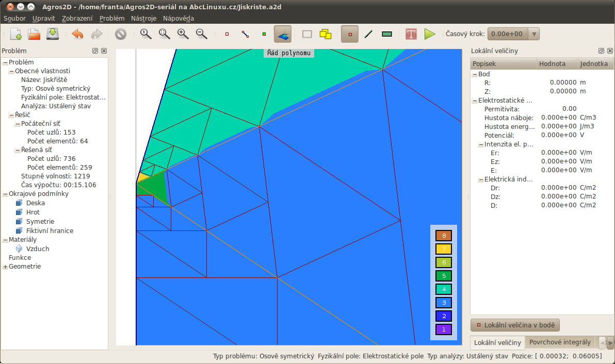615x364 pixels.
Task: Toggle the postprocessor 3D view button
Action: [x=282, y=34]
